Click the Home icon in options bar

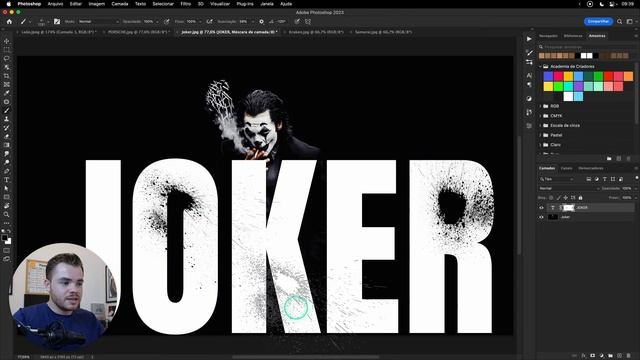coord(9,22)
